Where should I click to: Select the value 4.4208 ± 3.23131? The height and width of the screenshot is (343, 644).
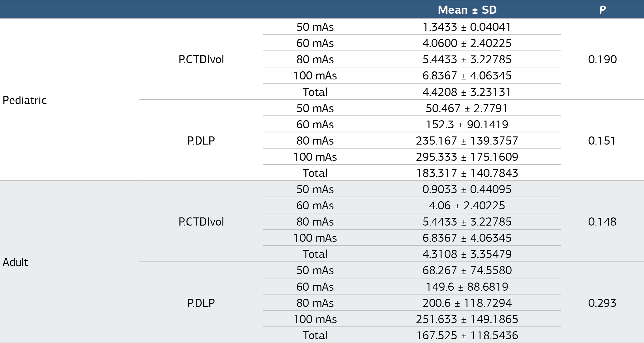tap(467, 92)
